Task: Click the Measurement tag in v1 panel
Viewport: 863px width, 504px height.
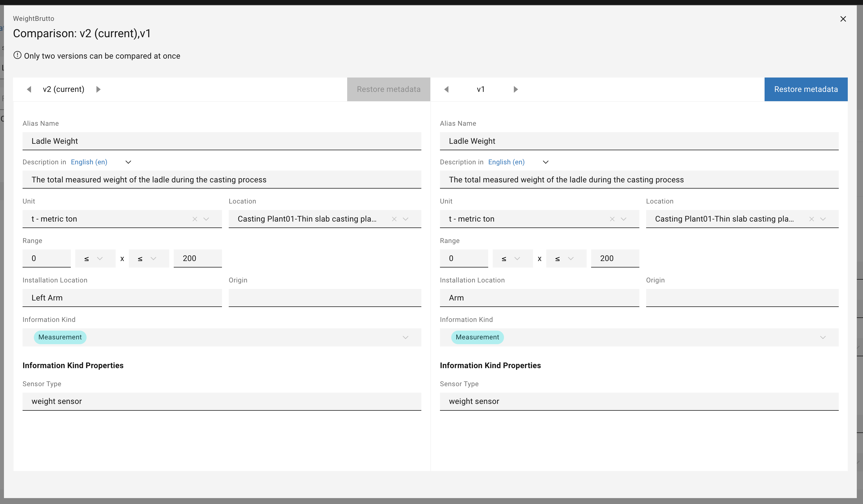Action: [x=477, y=337]
